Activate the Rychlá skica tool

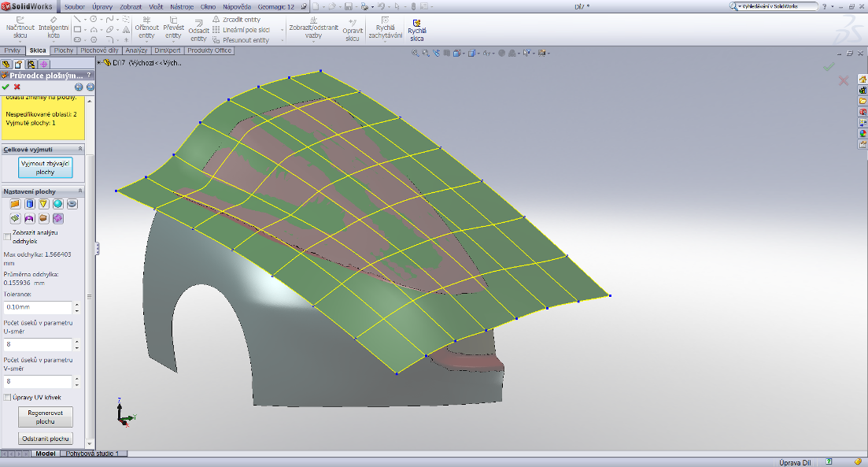pos(416,28)
